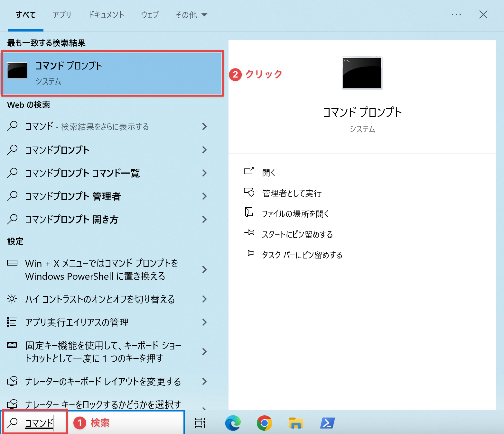Open File Explorer from the taskbar
Image resolution: width=504 pixels, height=434 pixels.
click(x=296, y=423)
